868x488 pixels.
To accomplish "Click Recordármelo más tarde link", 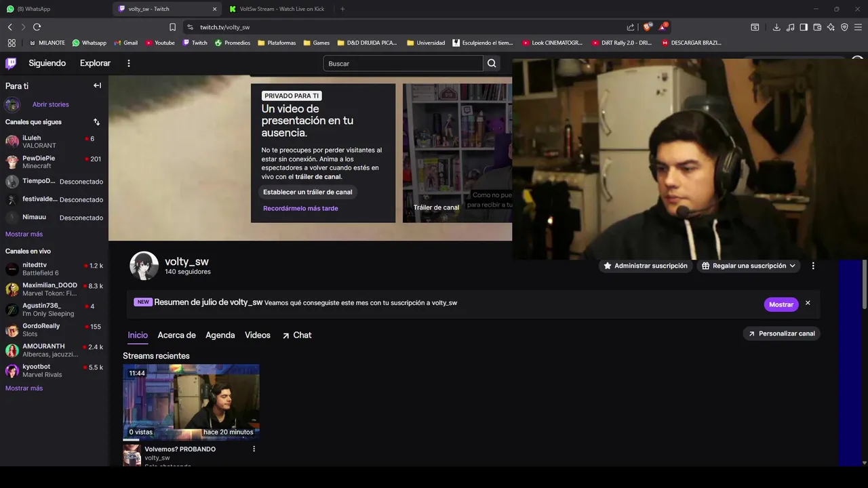I will (300, 208).
